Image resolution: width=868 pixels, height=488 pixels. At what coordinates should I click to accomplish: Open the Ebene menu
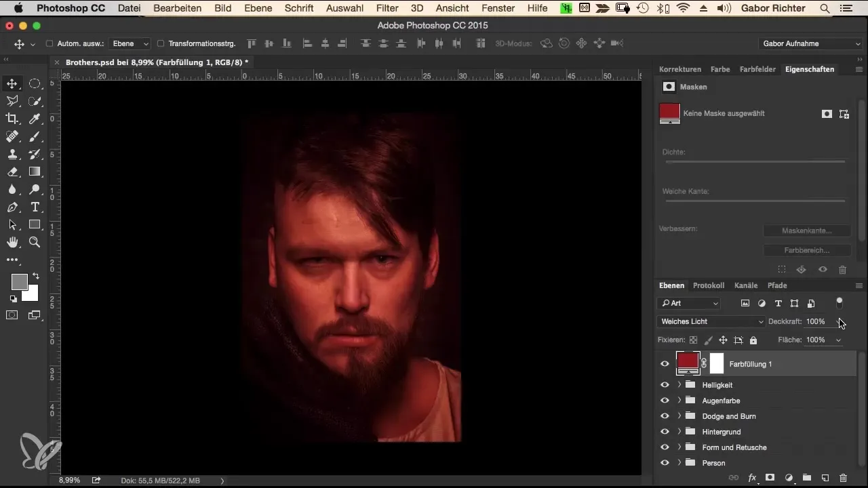click(258, 8)
